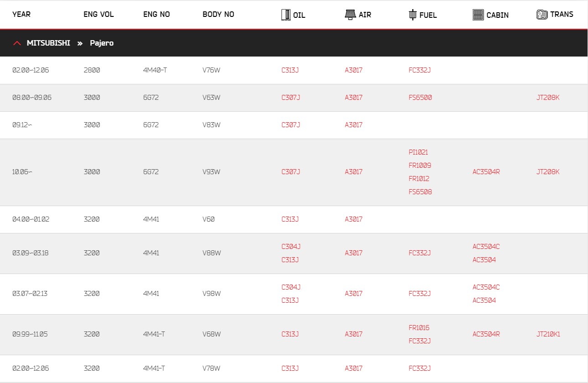
Task: Open oil filter C313J for body V60
Action: tap(290, 219)
